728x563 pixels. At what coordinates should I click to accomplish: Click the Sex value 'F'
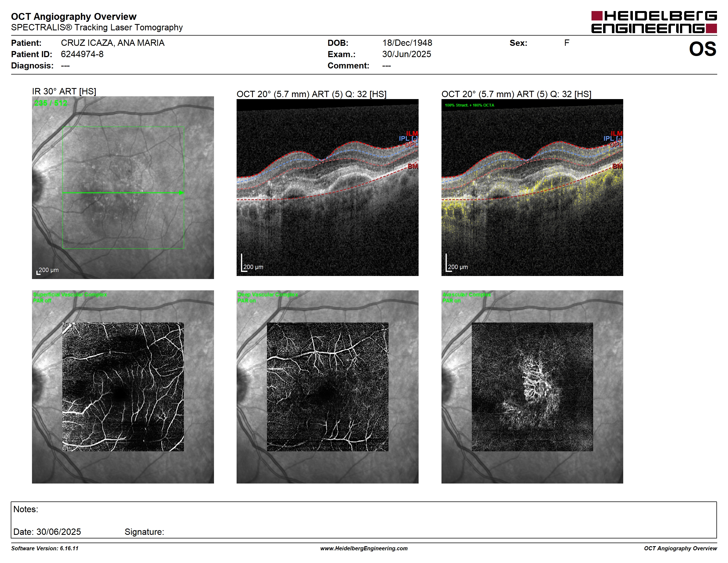pyautogui.click(x=567, y=43)
